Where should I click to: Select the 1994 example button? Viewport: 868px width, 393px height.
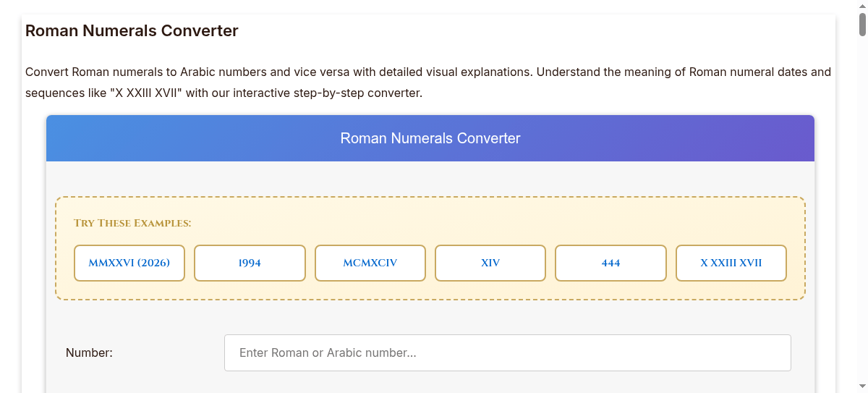pyautogui.click(x=250, y=263)
